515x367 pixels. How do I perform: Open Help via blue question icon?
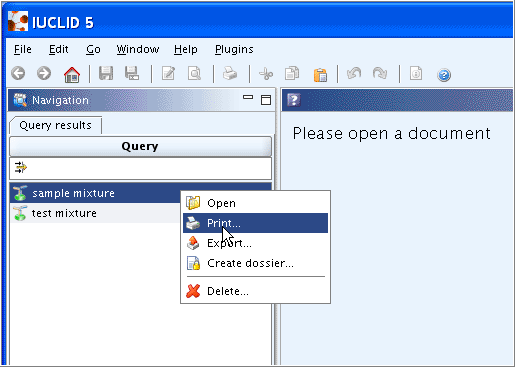(x=444, y=75)
